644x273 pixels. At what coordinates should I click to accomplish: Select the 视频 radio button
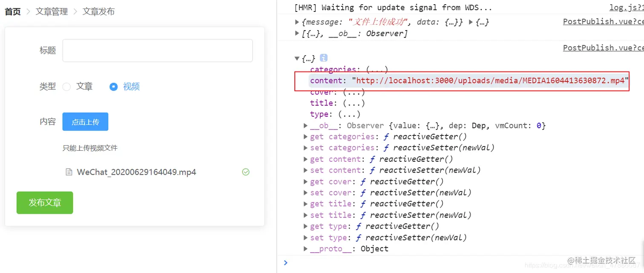coord(113,87)
